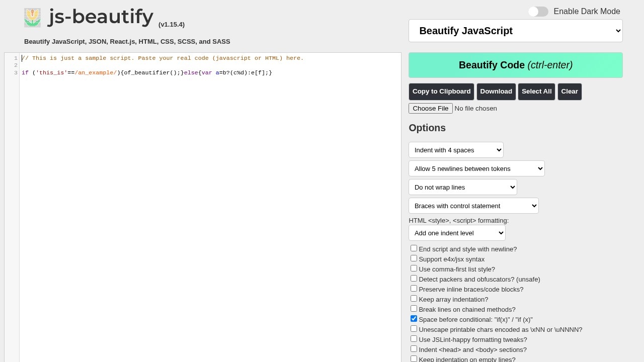The image size is (644, 362).
Task: Click the Choose File button
Action: [430, 109]
